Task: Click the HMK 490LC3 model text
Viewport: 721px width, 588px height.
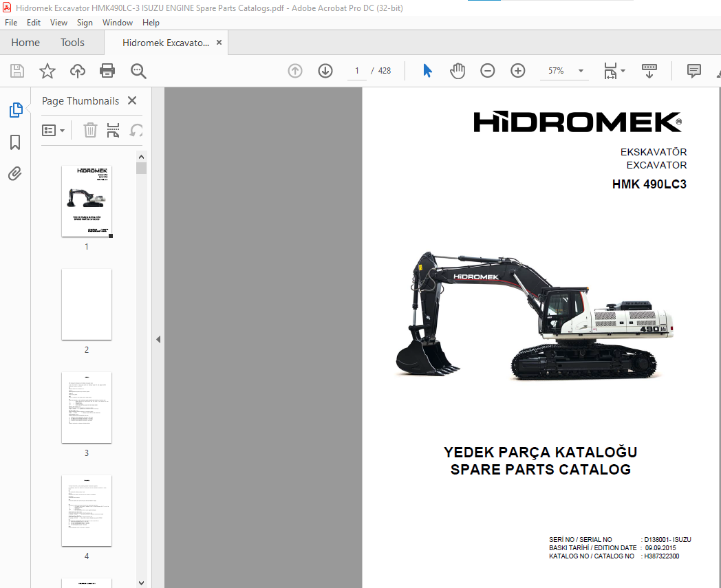Action: (649, 184)
